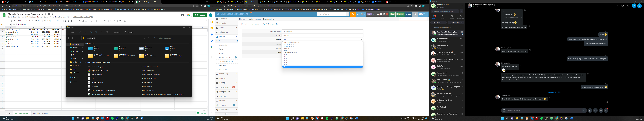Insert chart using Sheets toolbar icon
This screenshot has width=644, height=121.
[117, 21]
